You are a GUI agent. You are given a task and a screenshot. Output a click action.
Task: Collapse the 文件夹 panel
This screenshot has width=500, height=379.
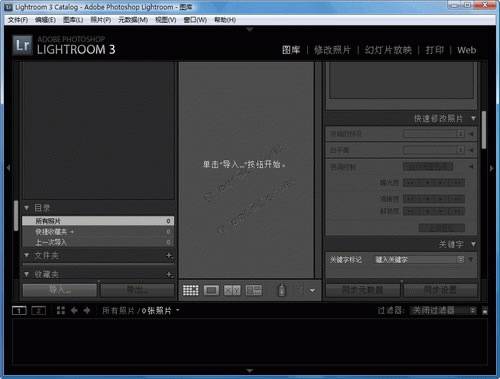point(27,256)
